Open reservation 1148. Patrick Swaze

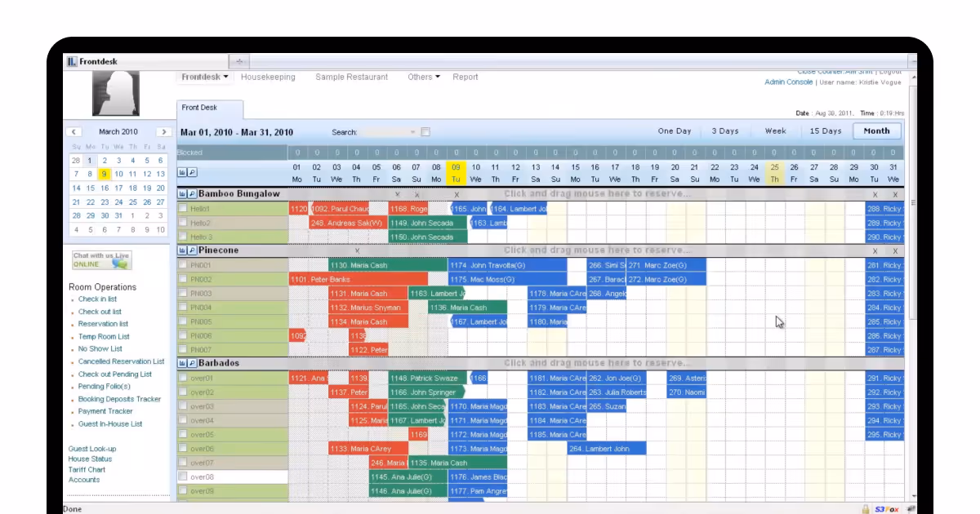pos(428,378)
